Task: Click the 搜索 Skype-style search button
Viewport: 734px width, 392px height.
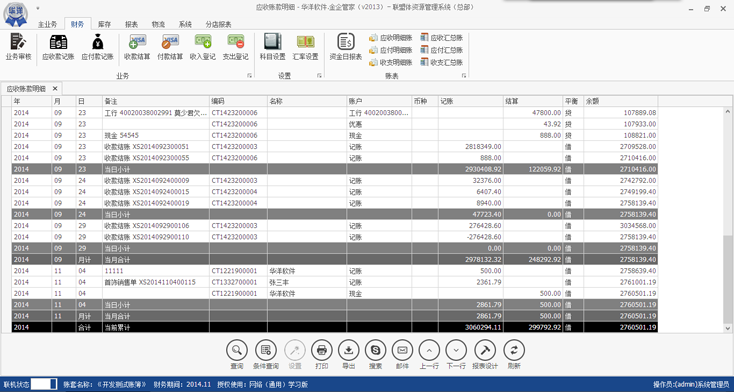Action: tap(375, 350)
